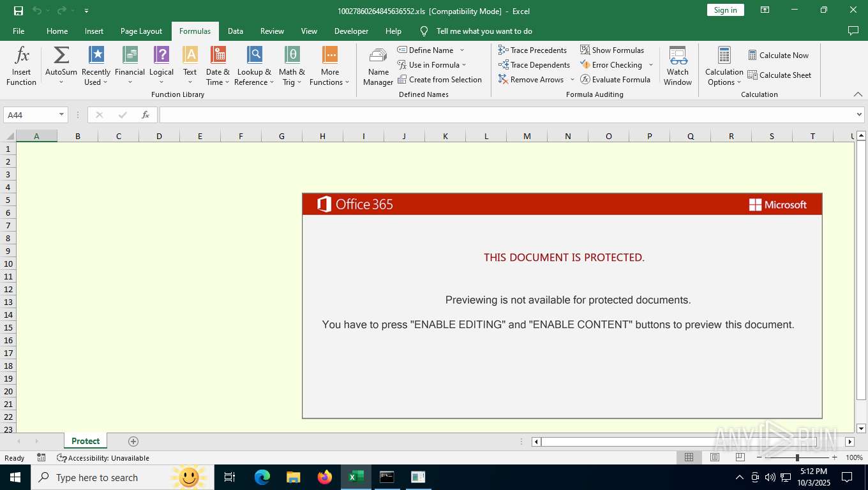Click the zoom out minus button

click(759, 457)
